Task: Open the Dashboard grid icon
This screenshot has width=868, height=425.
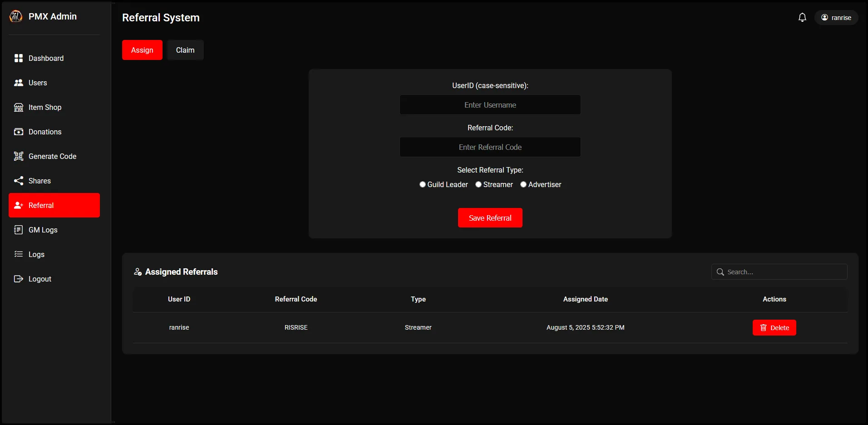Action: tap(19, 58)
